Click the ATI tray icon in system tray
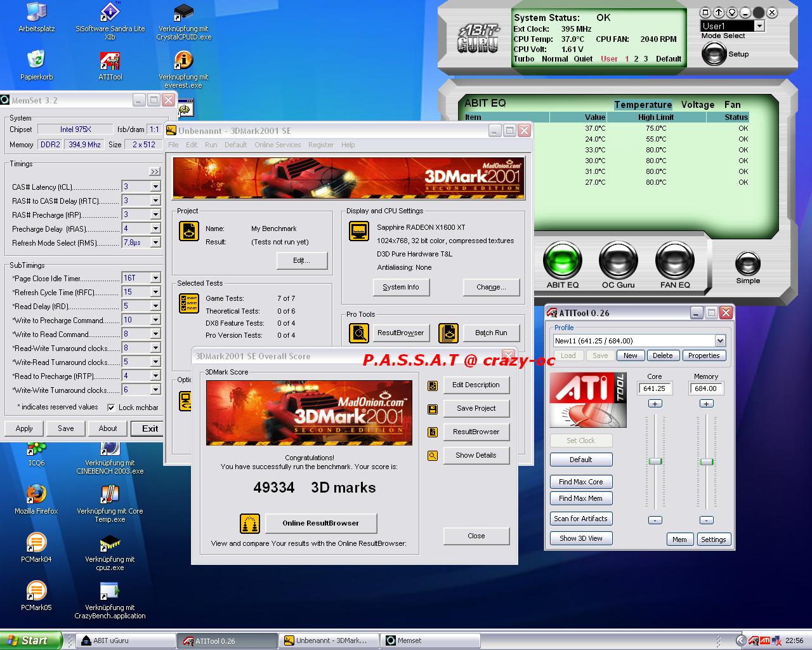Viewport: 812px width, 650px height. pos(766,640)
